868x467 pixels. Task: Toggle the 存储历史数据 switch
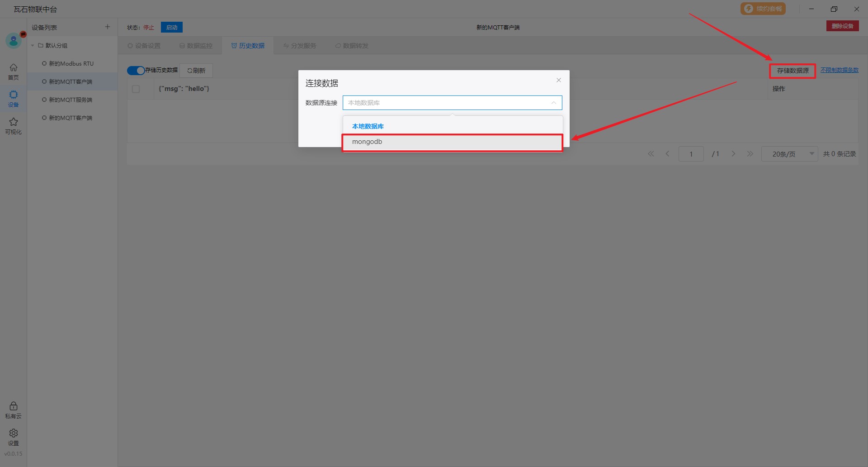tap(136, 71)
